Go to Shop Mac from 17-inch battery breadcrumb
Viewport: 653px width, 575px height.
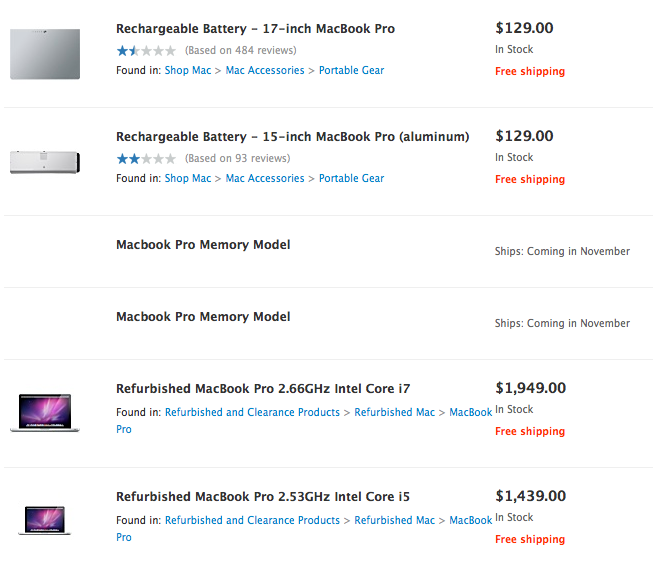(x=188, y=71)
